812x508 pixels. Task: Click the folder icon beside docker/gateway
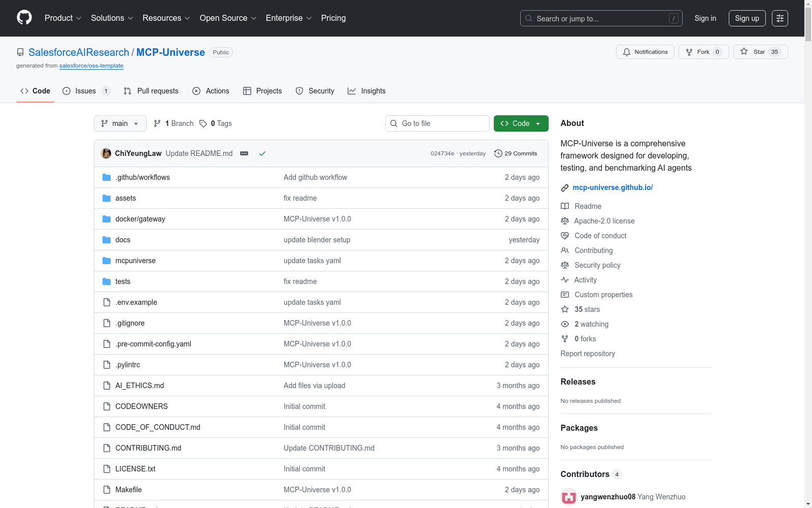[107, 219]
